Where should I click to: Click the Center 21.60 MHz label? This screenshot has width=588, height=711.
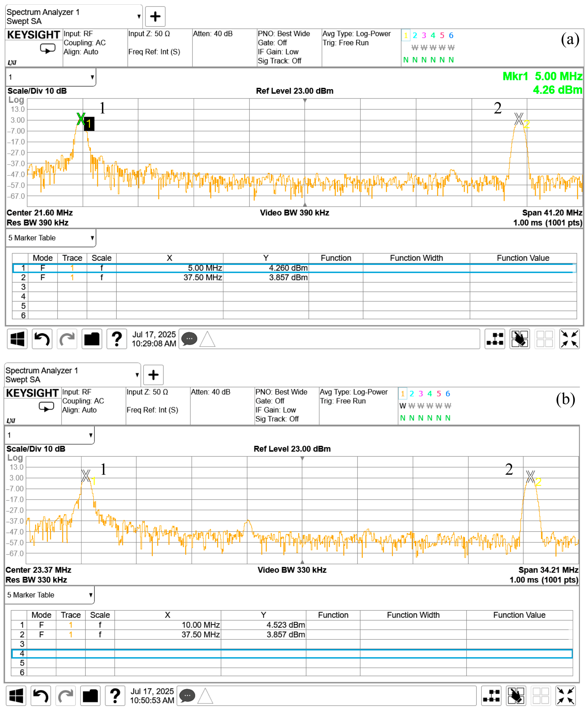pos(40,213)
